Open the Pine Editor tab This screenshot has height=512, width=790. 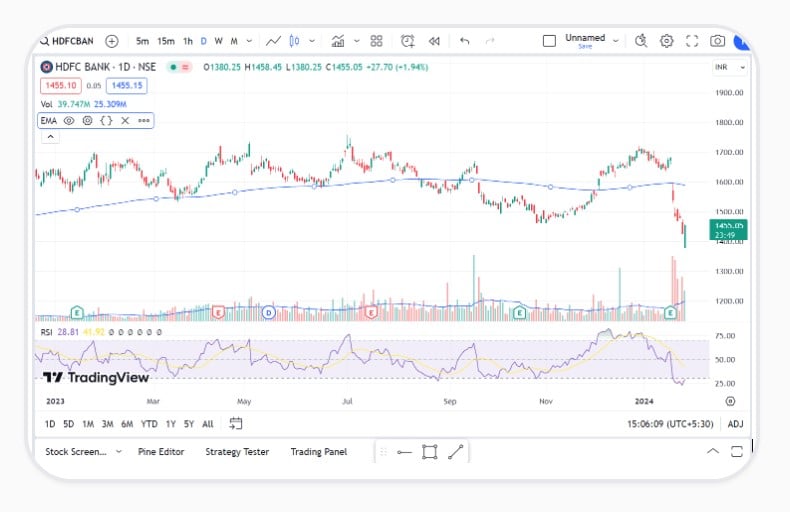pos(161,452)
